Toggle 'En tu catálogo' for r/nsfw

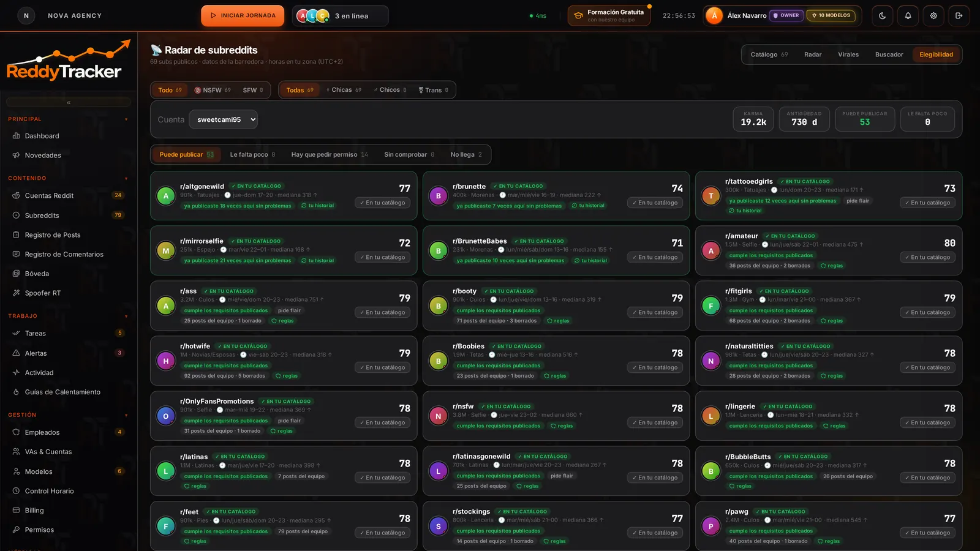pos(655,422)
